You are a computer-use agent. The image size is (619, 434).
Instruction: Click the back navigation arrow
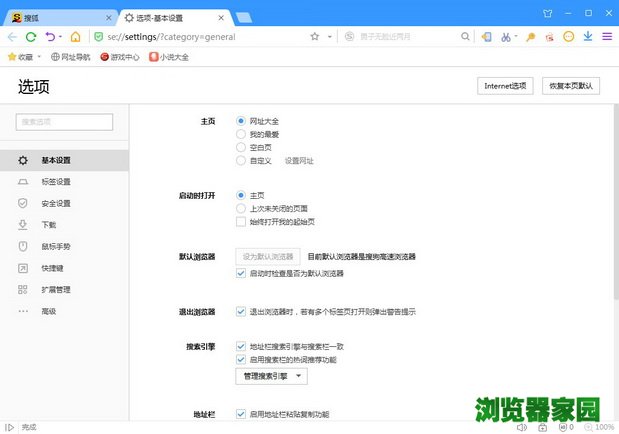click(x=12, y=37)
